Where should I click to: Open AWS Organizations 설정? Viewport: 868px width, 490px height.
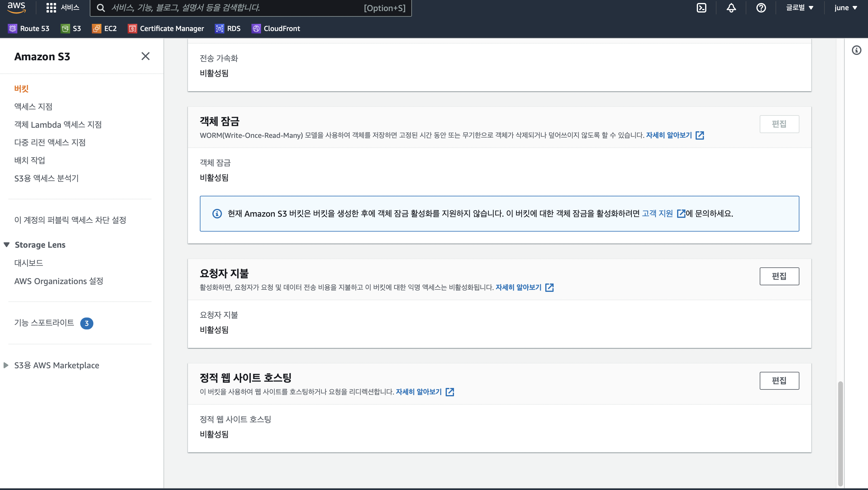[x=59, y=281]
